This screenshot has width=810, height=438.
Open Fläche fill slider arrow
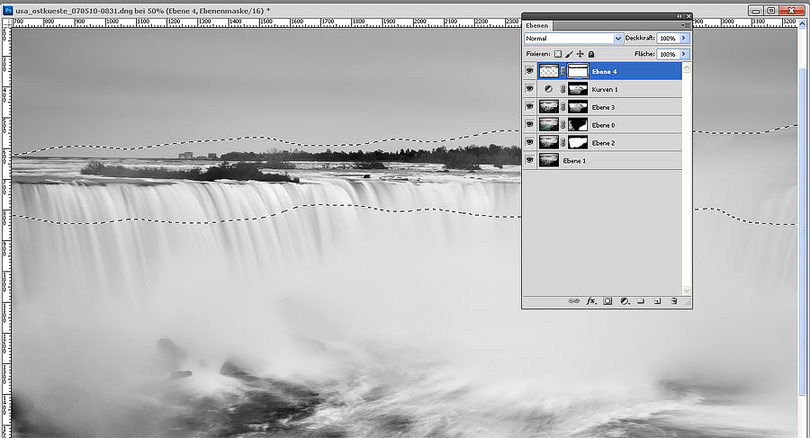point(683,54)
